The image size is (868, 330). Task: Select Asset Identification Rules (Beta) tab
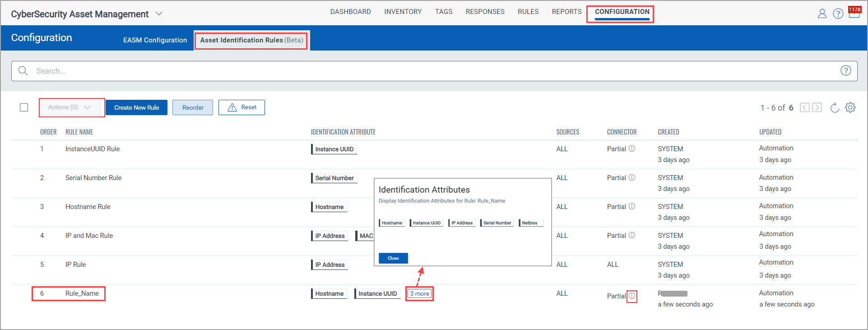[x=251, y=40]
